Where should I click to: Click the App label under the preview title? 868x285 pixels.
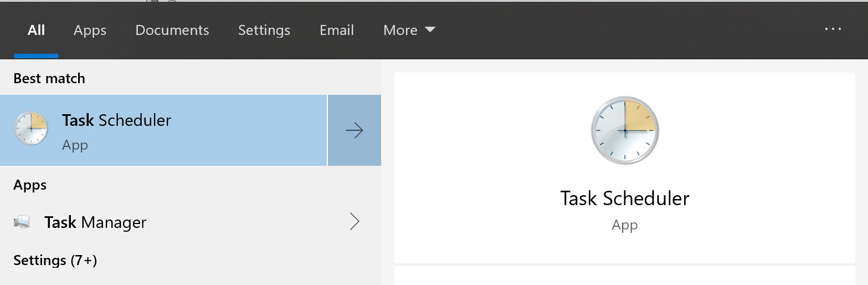[x=624, y=225]
